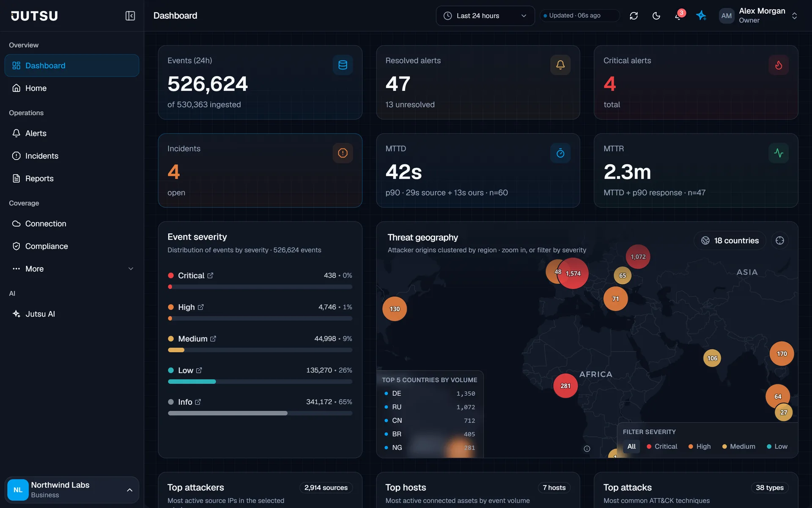Viewport: 812px width, 508px height.
Task: Select CN row in top countries
Action: [x=430, y=421]
